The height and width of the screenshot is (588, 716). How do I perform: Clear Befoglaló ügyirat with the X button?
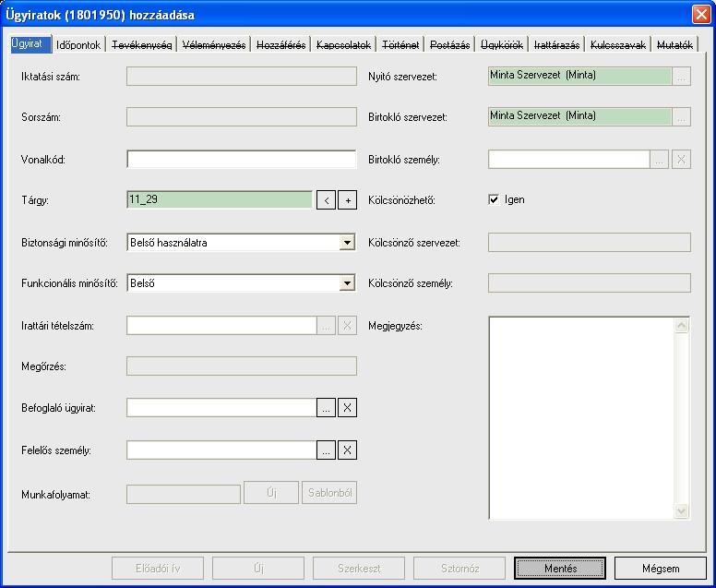click(x=347, y=407)
